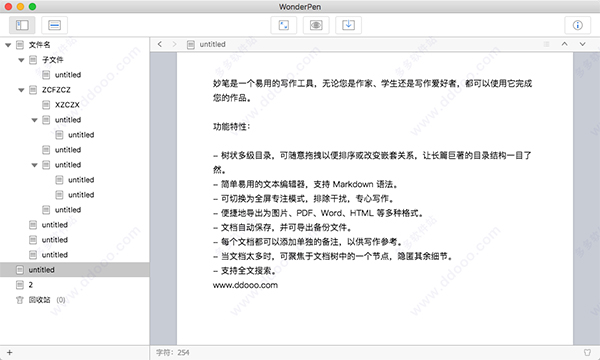Open the info icon in toolbar

click(x=577, y=25)
